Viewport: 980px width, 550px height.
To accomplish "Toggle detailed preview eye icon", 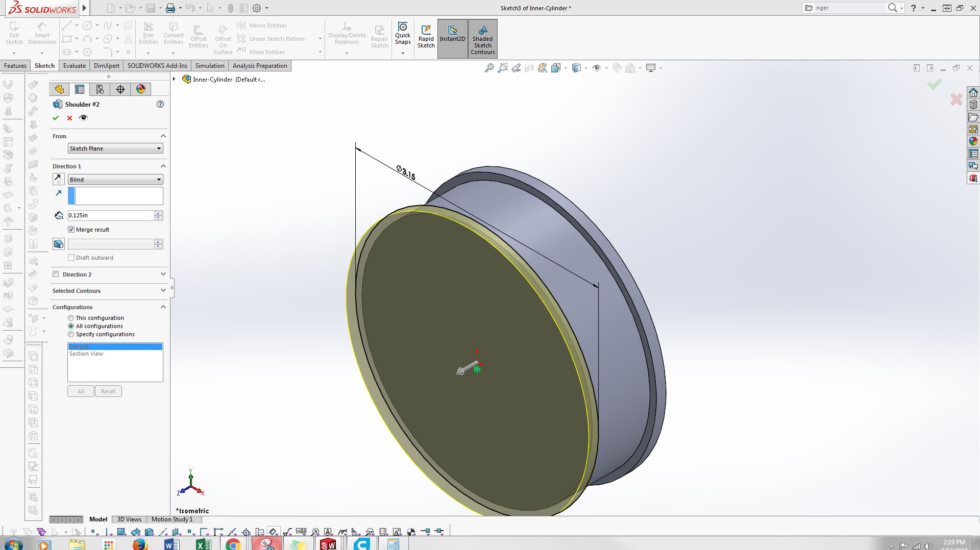I will tap(83, 118).
